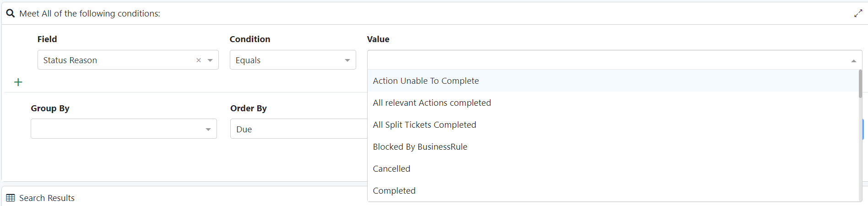
Task: Open the Status Reason field dropdown
Action: click(210, 60)
